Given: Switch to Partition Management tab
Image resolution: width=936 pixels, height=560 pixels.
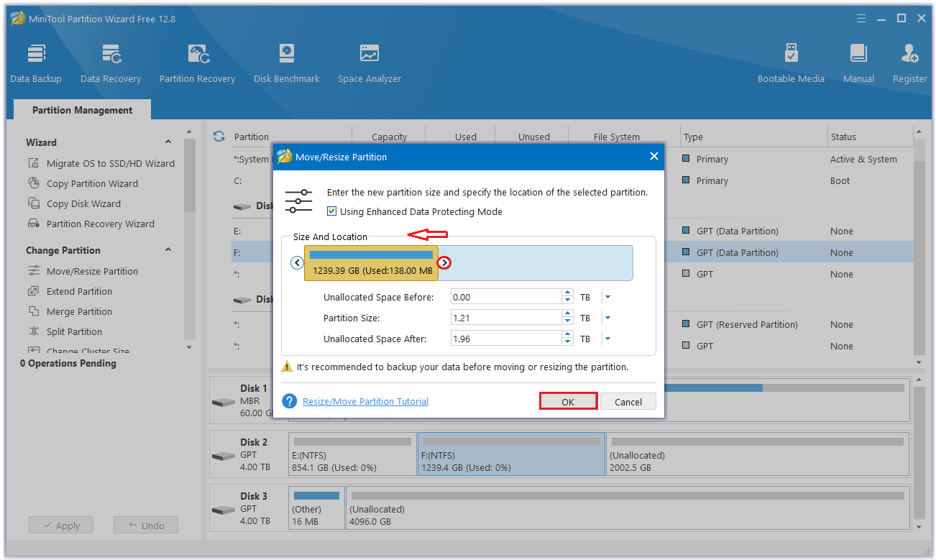Looking at the screenshot, I should (x=83, y=110).
